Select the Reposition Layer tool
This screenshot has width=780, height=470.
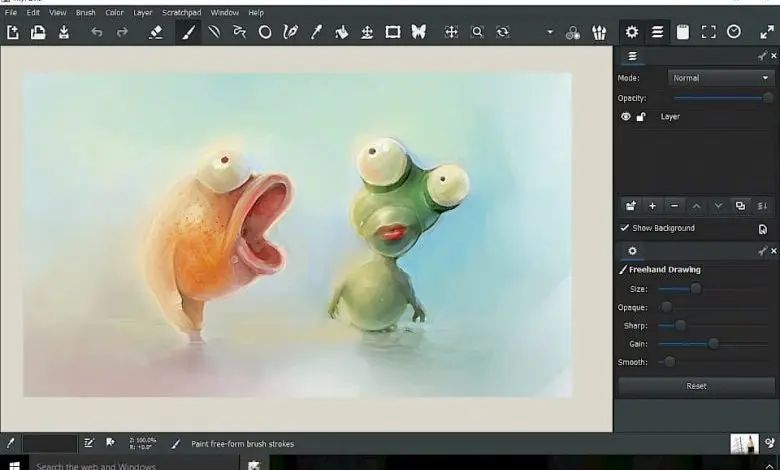tap(367, 32)
